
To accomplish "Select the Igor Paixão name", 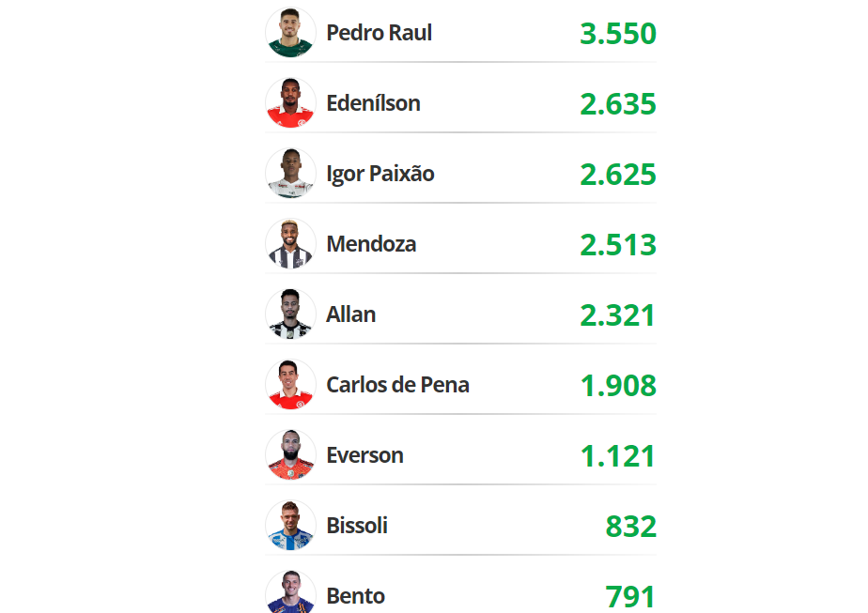I will coord(380,175).
